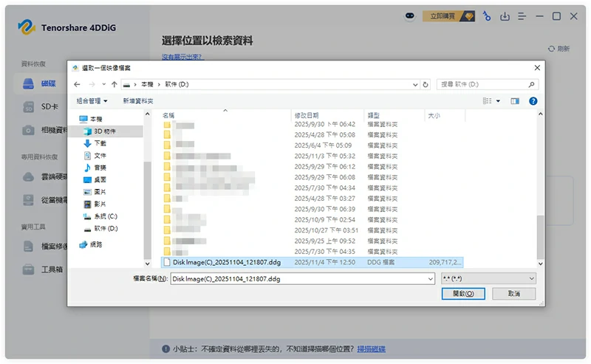The image size is (591, 364).
Task: Select 系统 (C:) drive in navigation tree
Action: [x=100, y=216]
